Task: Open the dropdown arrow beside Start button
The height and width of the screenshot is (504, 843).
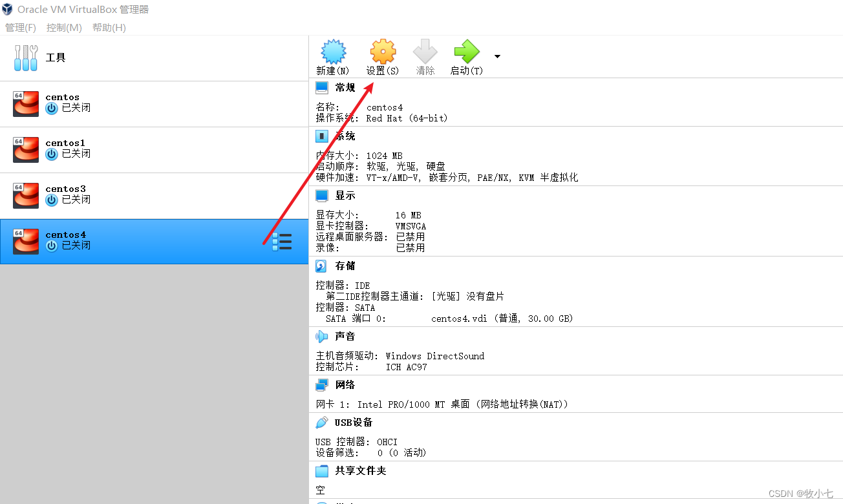Action: coord(497,56)
